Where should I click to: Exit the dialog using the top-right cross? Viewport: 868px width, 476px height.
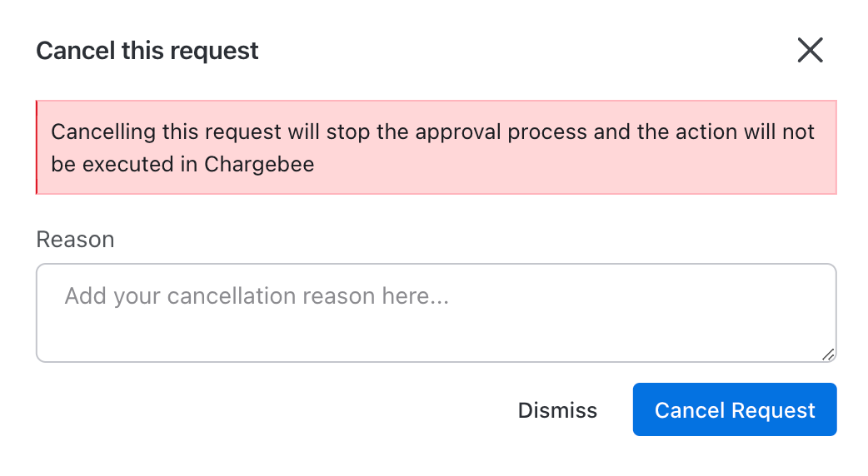810,51
